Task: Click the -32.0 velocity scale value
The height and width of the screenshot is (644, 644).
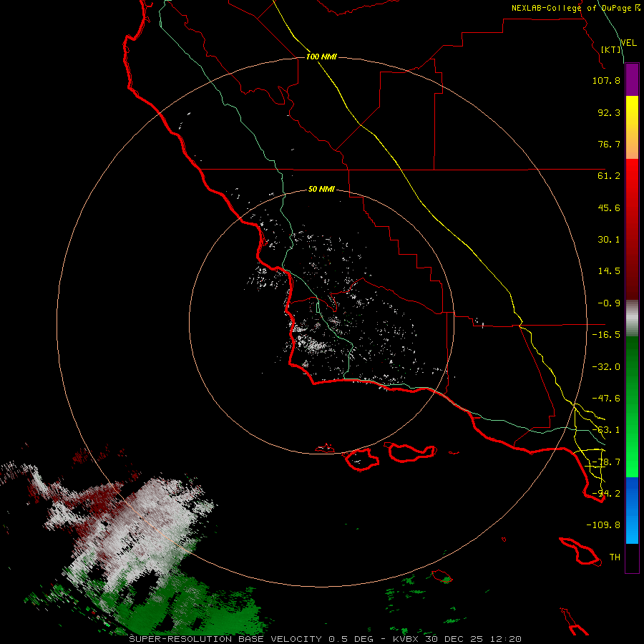Action: pos(606,367)
